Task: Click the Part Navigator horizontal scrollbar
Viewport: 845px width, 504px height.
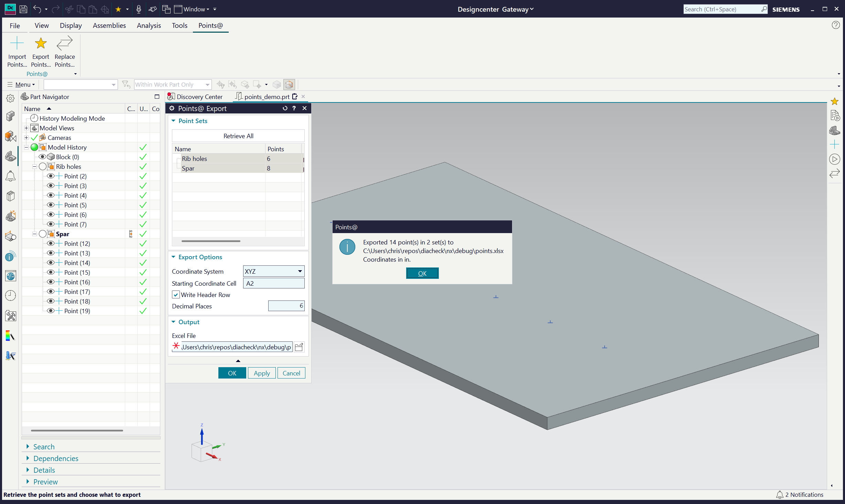Action: (x=77, y=430)
